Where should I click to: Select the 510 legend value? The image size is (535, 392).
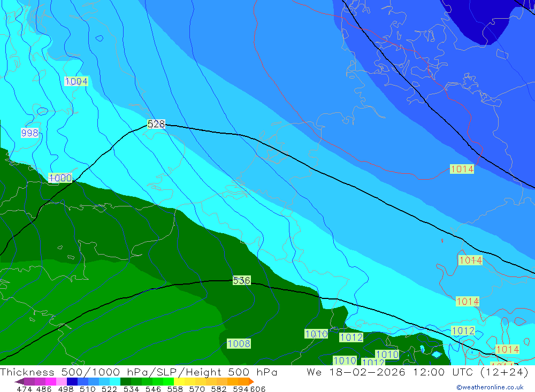[88, 389]
